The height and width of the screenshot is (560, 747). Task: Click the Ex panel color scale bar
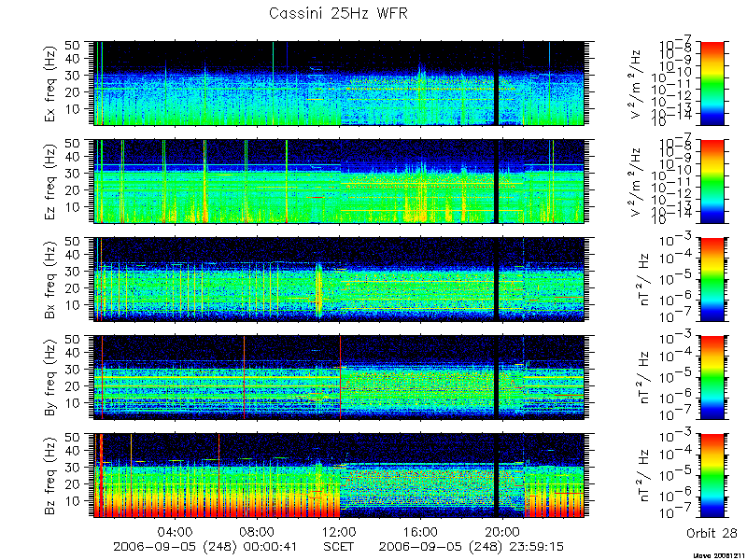(x=712, y=83)
